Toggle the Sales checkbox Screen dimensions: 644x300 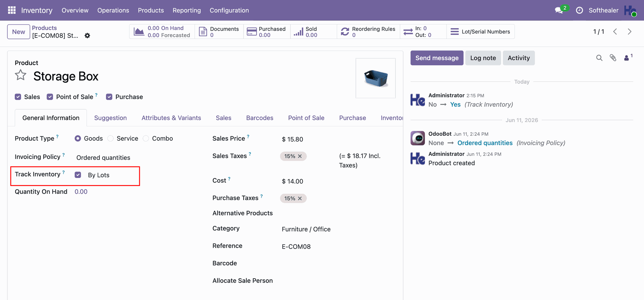point(18,97)
